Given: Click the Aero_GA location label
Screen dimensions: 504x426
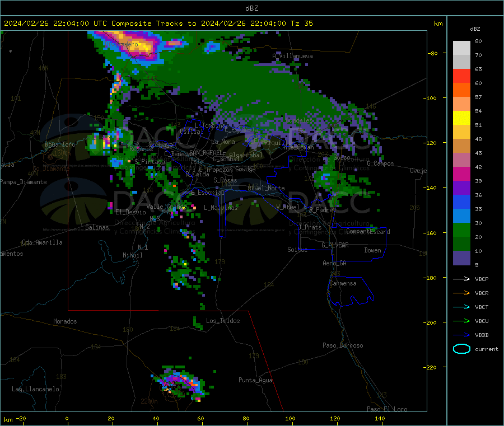Looking at the screenshot, I should 334,263.
